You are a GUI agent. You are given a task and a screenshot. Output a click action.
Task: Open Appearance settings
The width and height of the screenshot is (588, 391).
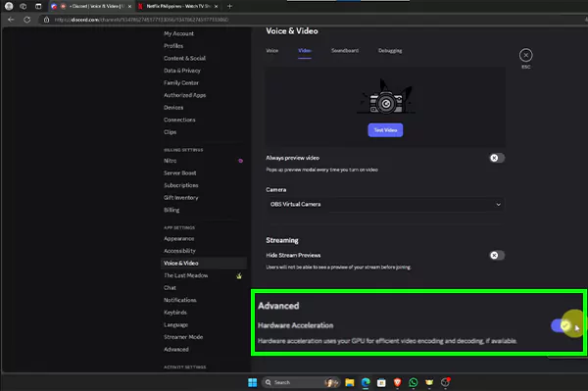[x=179, y=239]
